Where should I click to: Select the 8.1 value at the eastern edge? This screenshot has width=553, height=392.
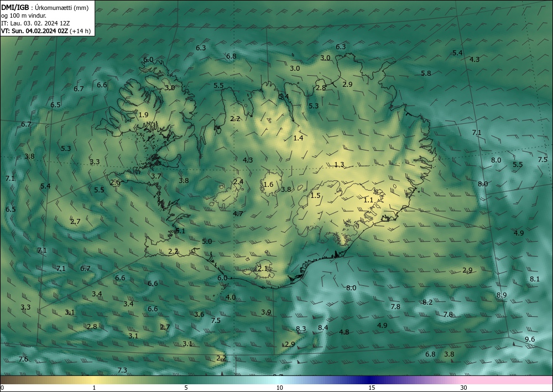pos(535,279)
